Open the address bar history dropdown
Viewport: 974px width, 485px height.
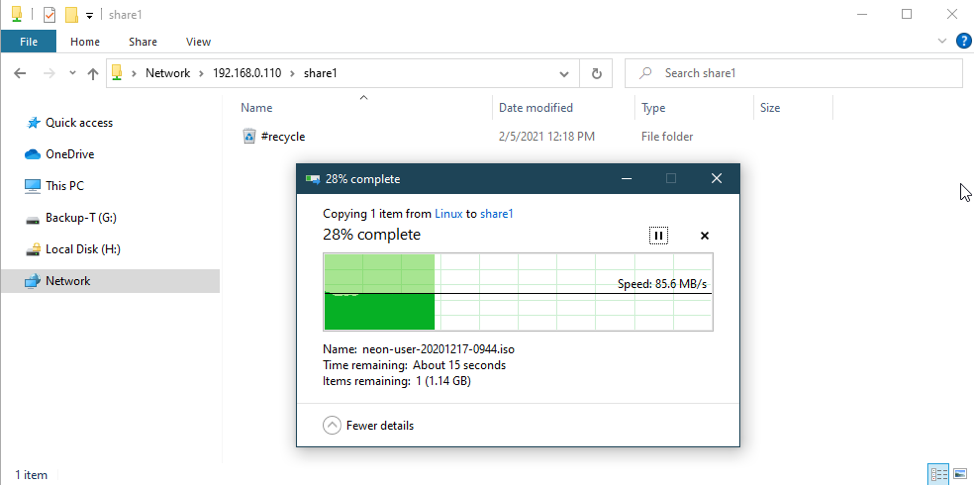pos(565,73)
